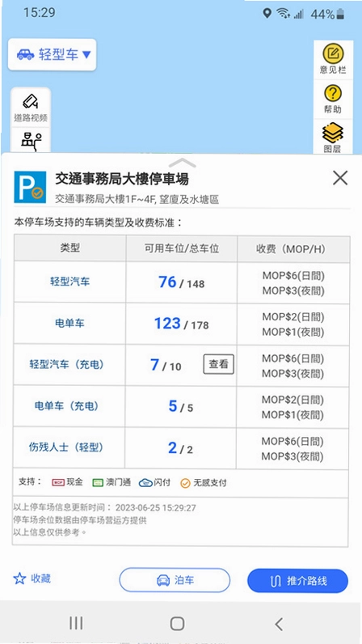
Task: Tap the Android back button
Action: tap(279, 624)
